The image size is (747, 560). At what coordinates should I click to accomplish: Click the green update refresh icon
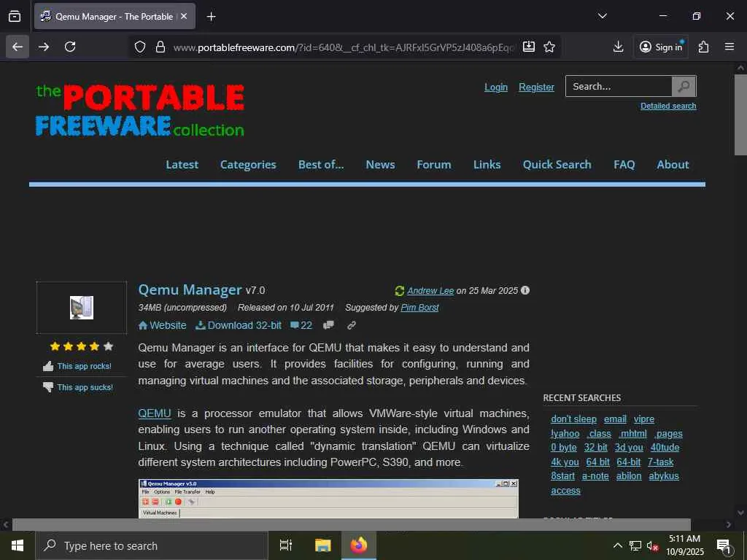(399, 290)
